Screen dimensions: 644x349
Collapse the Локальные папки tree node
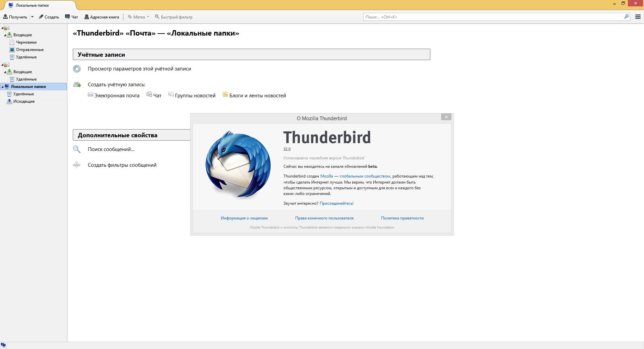click(x=2, y=87)
